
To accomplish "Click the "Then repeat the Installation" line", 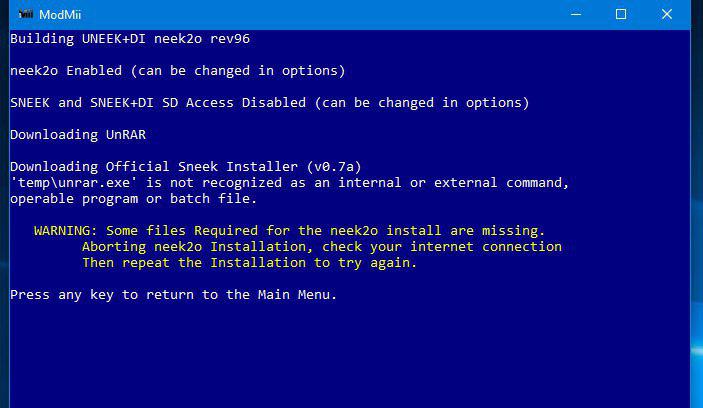I will pos(250,263).
